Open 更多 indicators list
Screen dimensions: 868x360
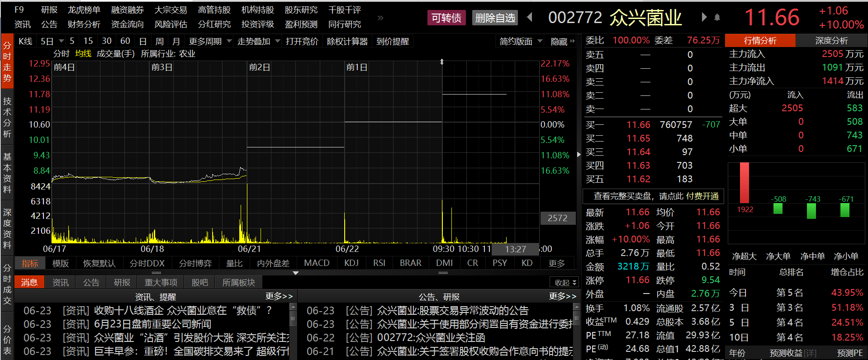tap(556, 263)
